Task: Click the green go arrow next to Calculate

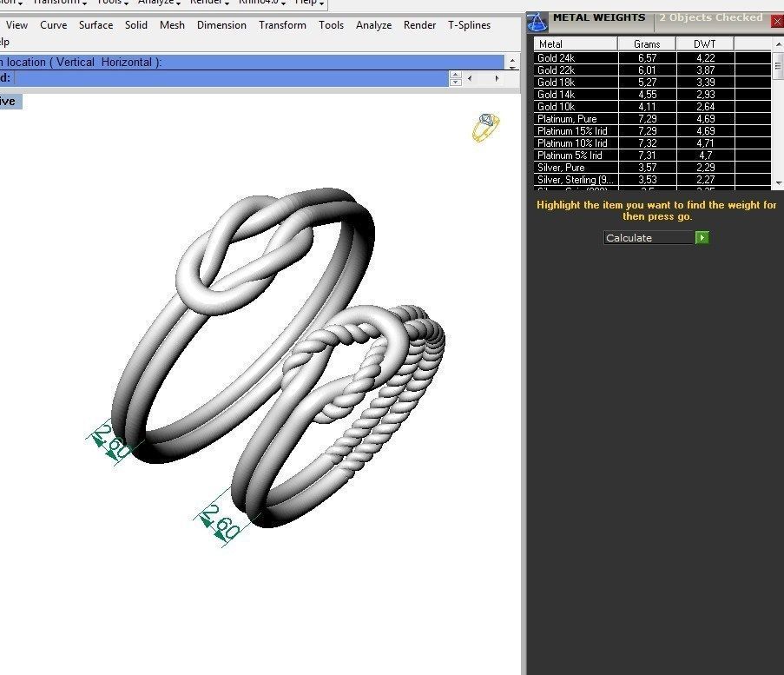Action: coord(702,237)
